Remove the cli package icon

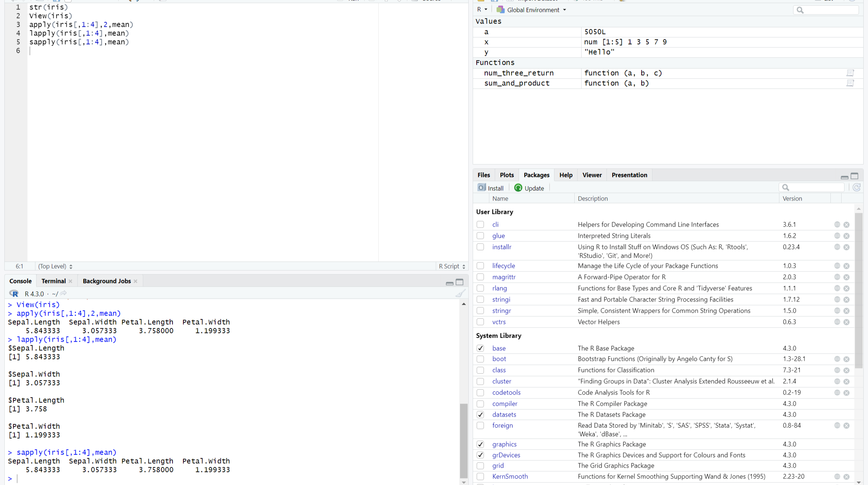847,225
